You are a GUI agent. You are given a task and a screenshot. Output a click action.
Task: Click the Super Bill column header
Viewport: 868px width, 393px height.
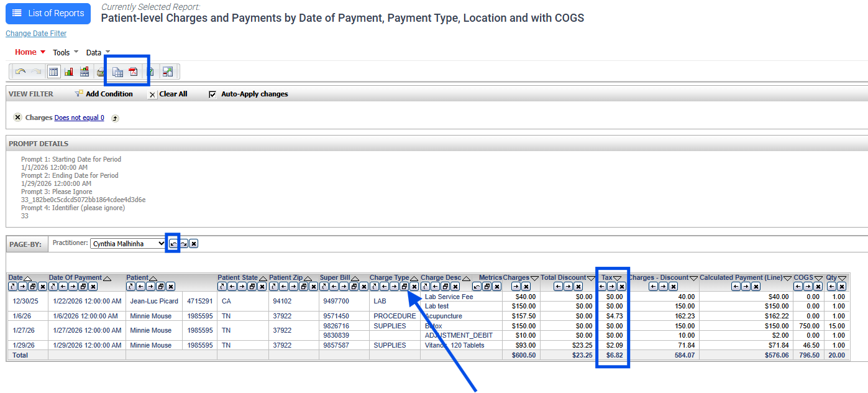pyautogui.click(x=336, y=277)
